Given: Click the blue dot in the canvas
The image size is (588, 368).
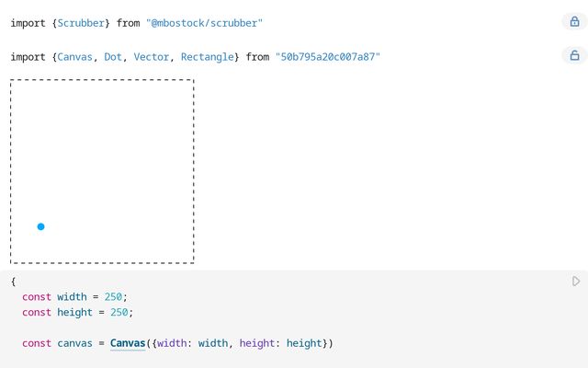Looking at the screenshot, I should click(x=40, y=226).
